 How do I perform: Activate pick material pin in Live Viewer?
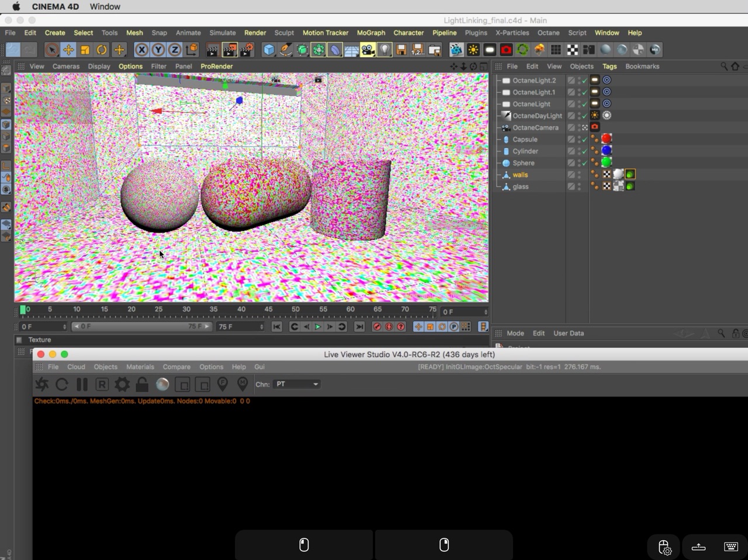pyautogui.click(x=243, y=384)
